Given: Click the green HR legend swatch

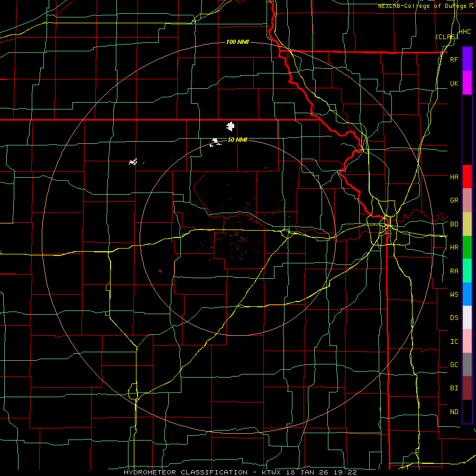Looking at the screenshot, I should click(467, 248).
